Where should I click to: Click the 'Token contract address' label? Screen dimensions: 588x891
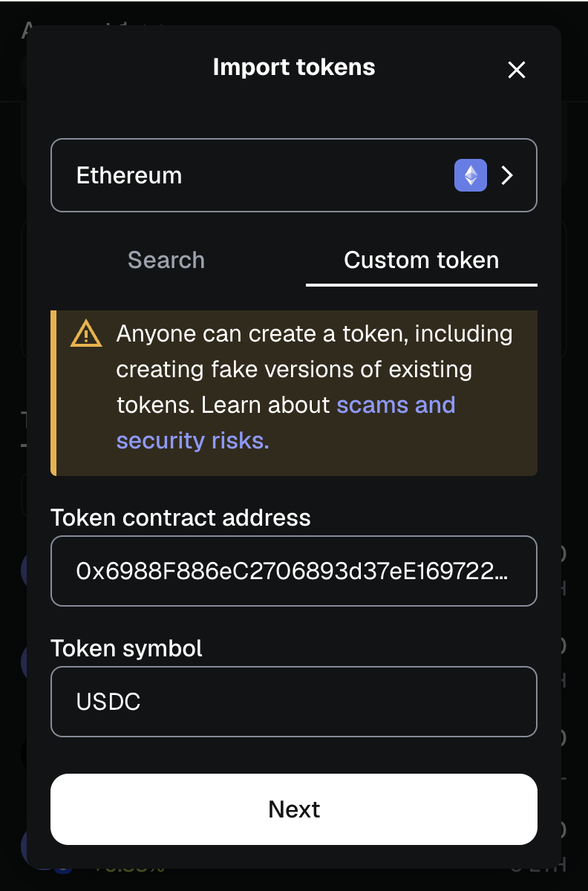pos(180,518)
